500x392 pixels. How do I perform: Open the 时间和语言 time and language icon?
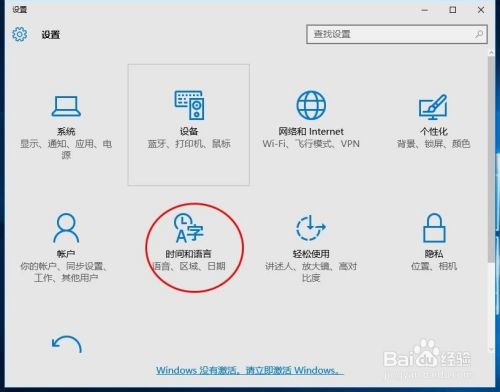[x=189, y=228]
